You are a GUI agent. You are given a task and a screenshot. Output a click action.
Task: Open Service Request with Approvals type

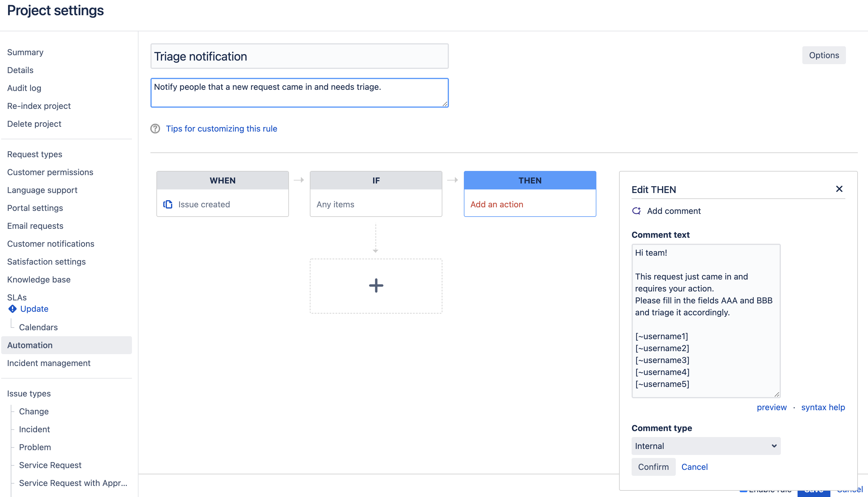(x=73, y=483)
